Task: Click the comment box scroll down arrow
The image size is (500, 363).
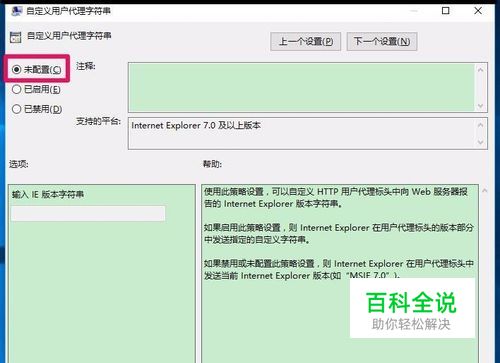Action: (x=480, y=106)
